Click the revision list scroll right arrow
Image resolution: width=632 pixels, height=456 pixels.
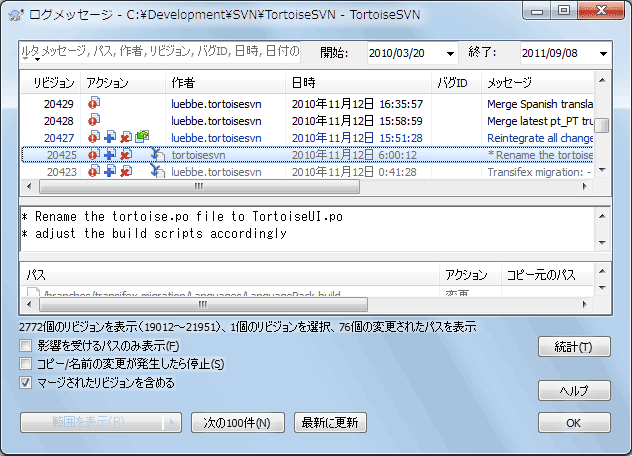click(x=585, y=186)
